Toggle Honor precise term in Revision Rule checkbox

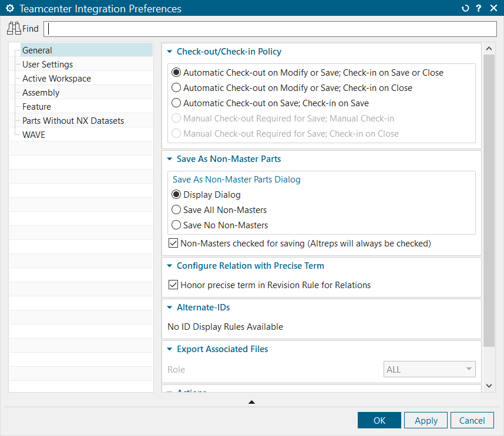(173, 285)
